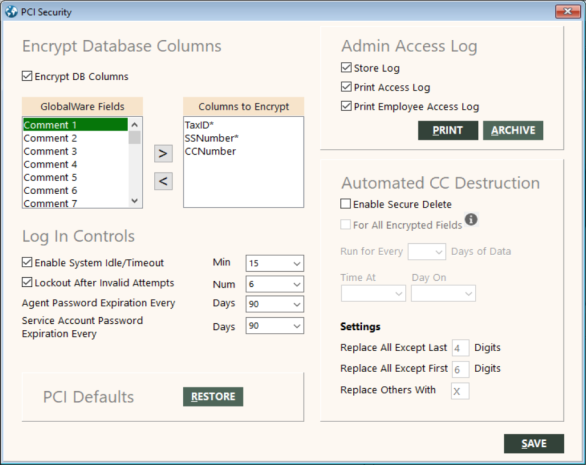The width and height of the screenshot is (586, 465).
Task: Open the Min timeout dropdown
Action: click(275, 263)
